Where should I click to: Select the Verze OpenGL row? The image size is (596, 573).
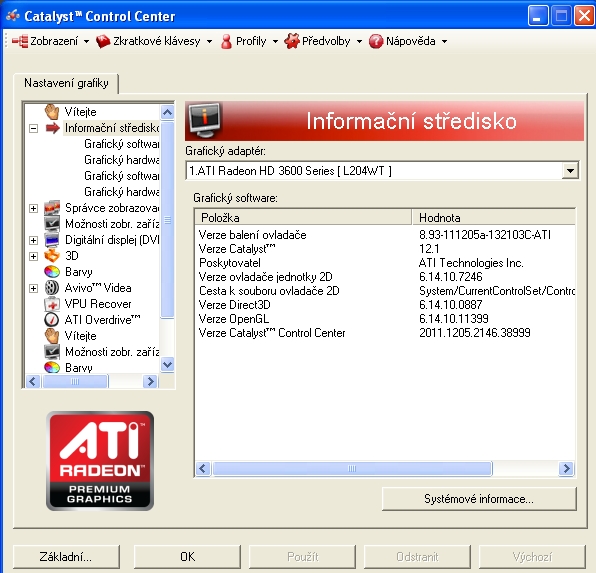pos(385,319)
